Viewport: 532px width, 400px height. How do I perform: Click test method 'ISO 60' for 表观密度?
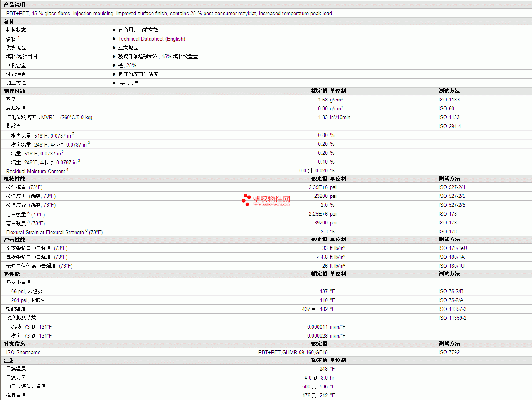click(446, 109)
